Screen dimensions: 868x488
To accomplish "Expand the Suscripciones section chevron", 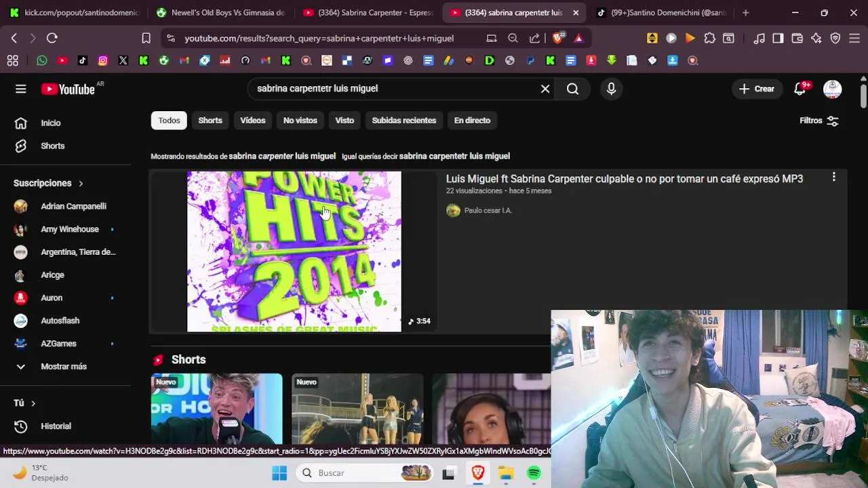I will point(81,184).
